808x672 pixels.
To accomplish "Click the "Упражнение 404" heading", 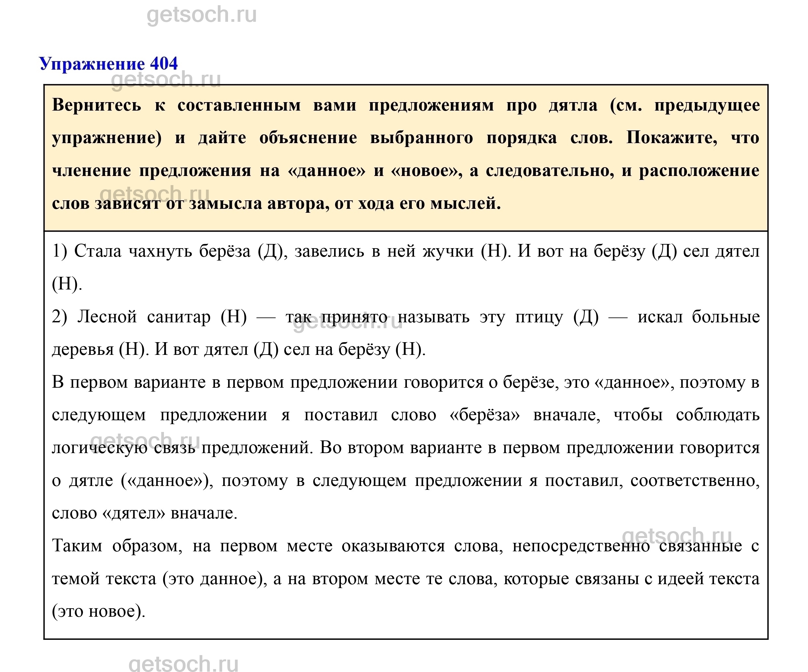I will click(109, 64).
